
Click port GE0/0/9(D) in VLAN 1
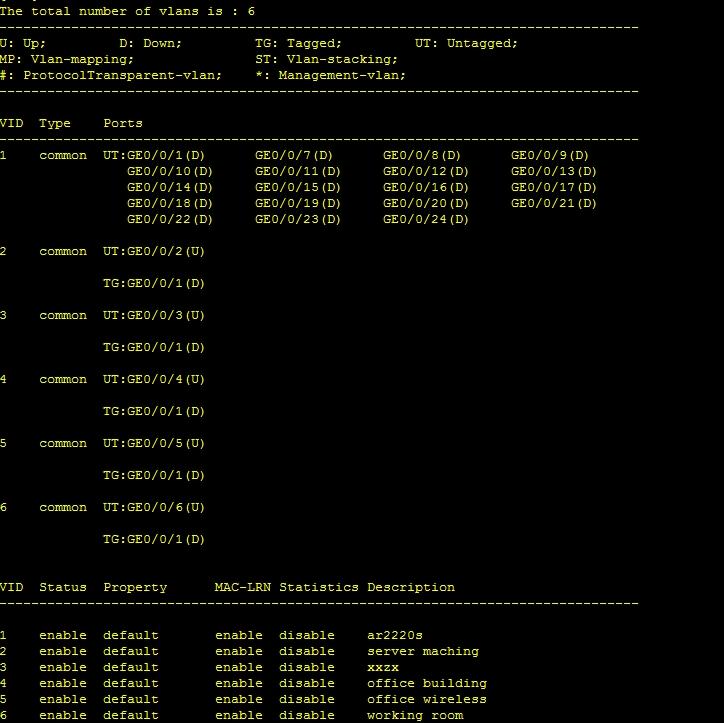549,156
